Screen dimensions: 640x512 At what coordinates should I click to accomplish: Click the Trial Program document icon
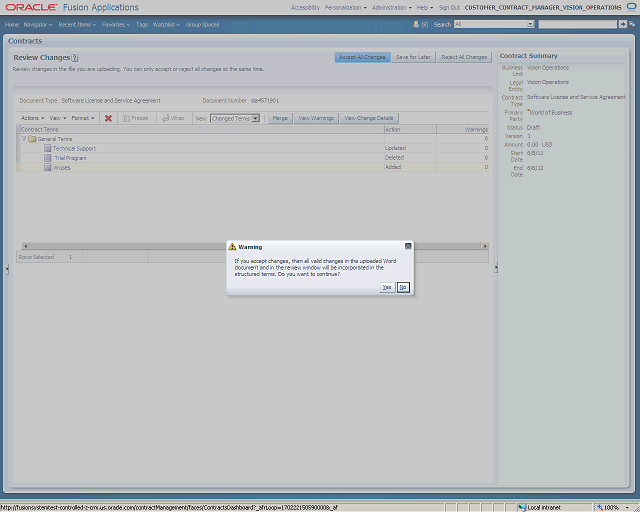(48, 158)
